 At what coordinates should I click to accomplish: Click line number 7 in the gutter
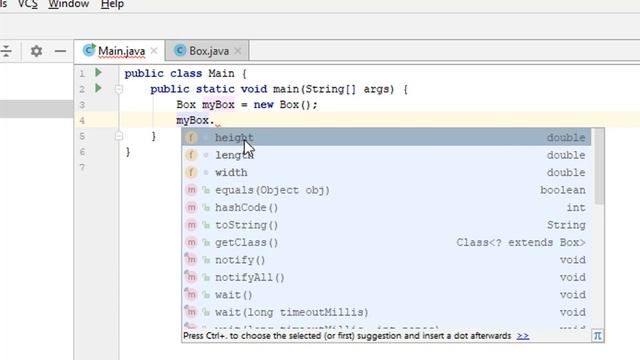pyautogui.click(x=82, y=167)
